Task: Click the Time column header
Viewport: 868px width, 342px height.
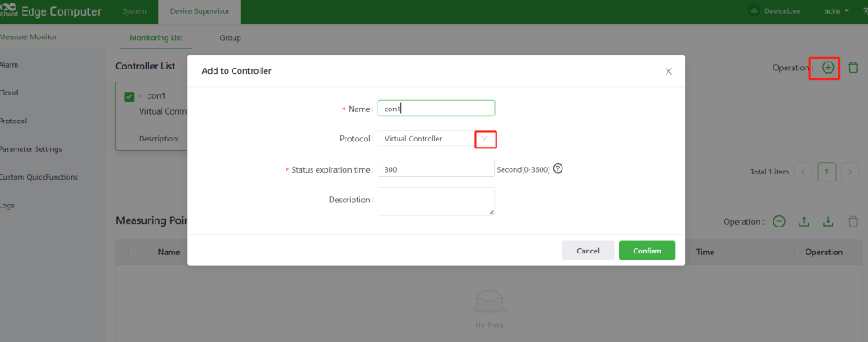Action: click(x=705, y=253)
